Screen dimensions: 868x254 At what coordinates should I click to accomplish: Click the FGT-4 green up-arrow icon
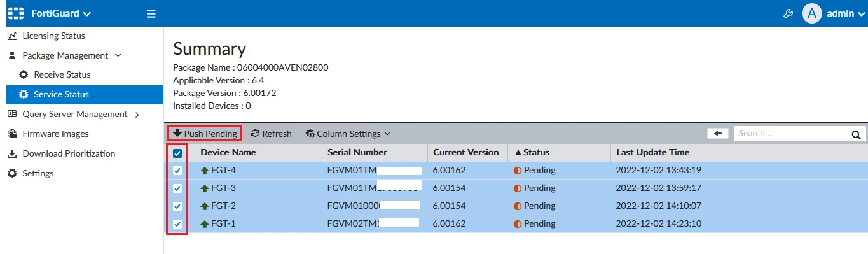point(205,171)
